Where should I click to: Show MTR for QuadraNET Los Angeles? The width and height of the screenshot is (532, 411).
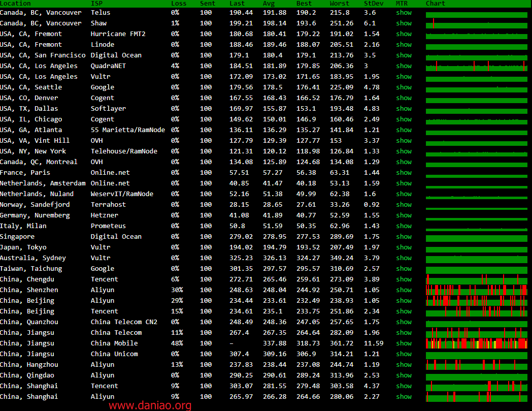tap(404, 66)
